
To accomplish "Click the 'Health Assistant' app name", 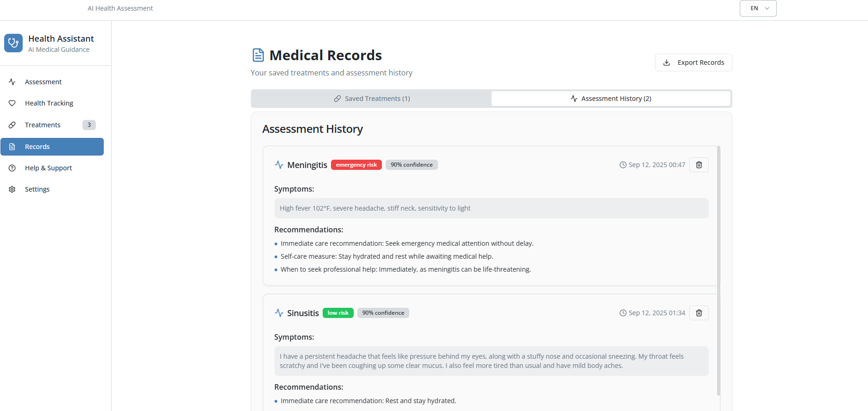I will point(61,38).
